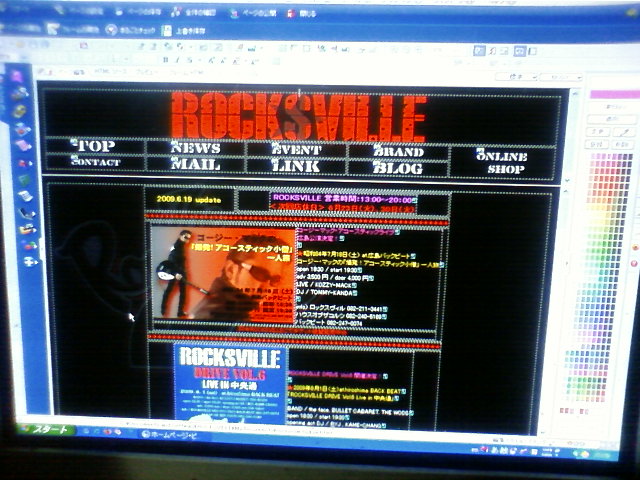The width and height of the screenshot is (640, 480).
Task: Click the second icon in left sidebar
Action: 19,94
